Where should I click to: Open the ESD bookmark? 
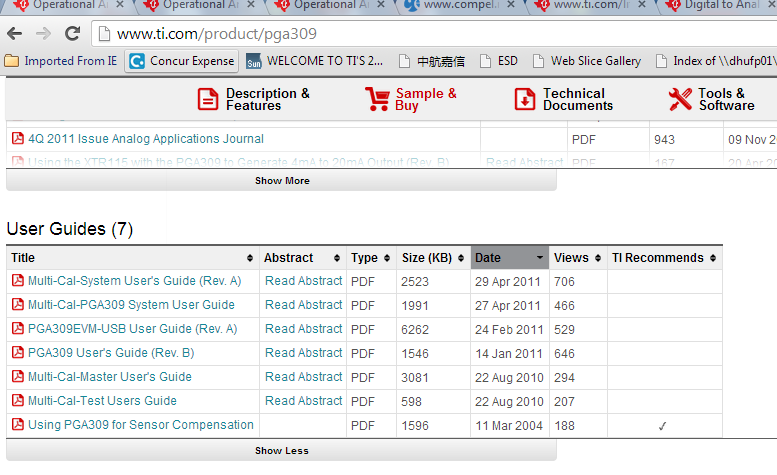499,61
